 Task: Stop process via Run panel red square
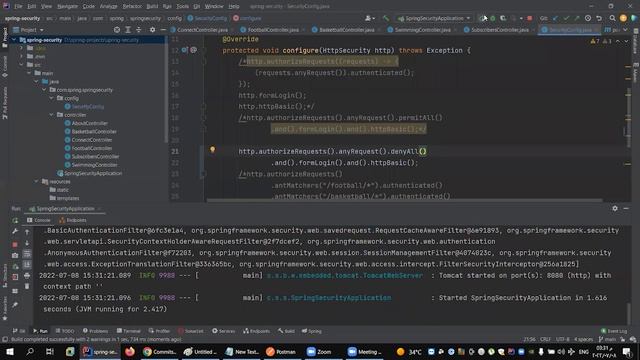tap(15, 244)
